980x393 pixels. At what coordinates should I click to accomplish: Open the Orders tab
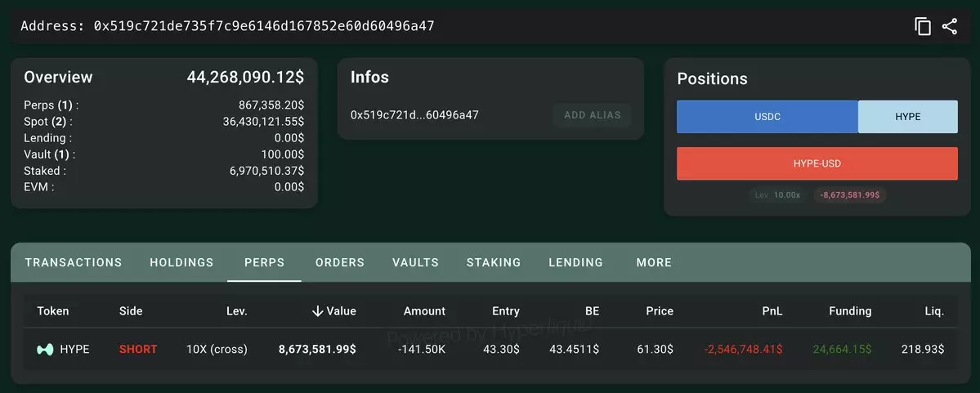click(340, 262)
